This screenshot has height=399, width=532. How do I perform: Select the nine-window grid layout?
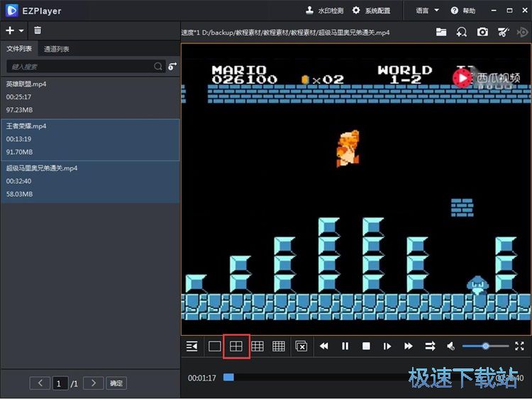pos(257,346)
